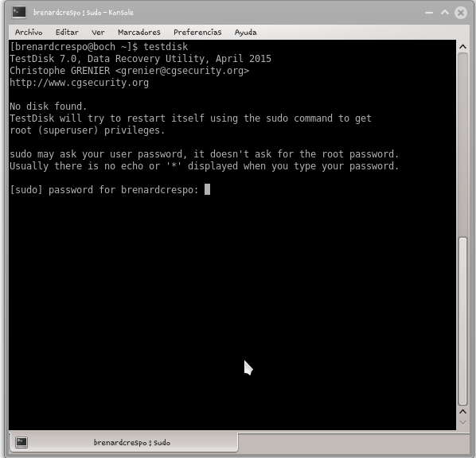This screenshot has height=458, width=476.
Task: Click the grenier@cgsecurity.org email text
Action: click(x=182, y=71)
